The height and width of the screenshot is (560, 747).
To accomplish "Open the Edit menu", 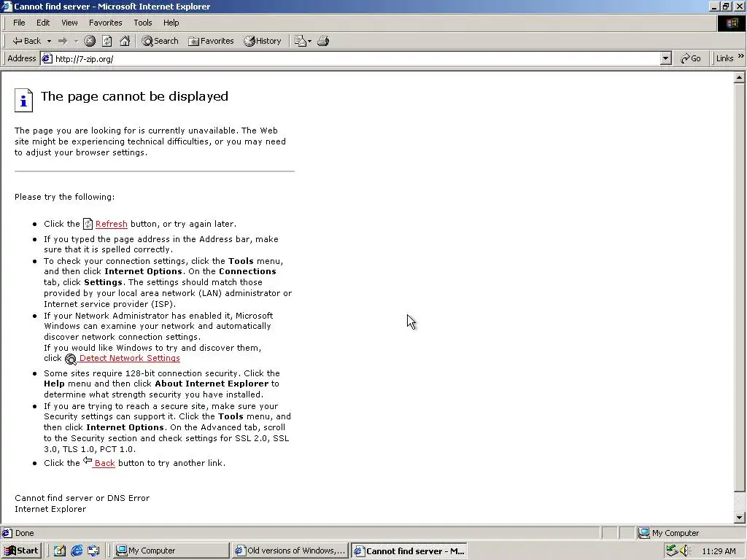I will coord(43,23).
